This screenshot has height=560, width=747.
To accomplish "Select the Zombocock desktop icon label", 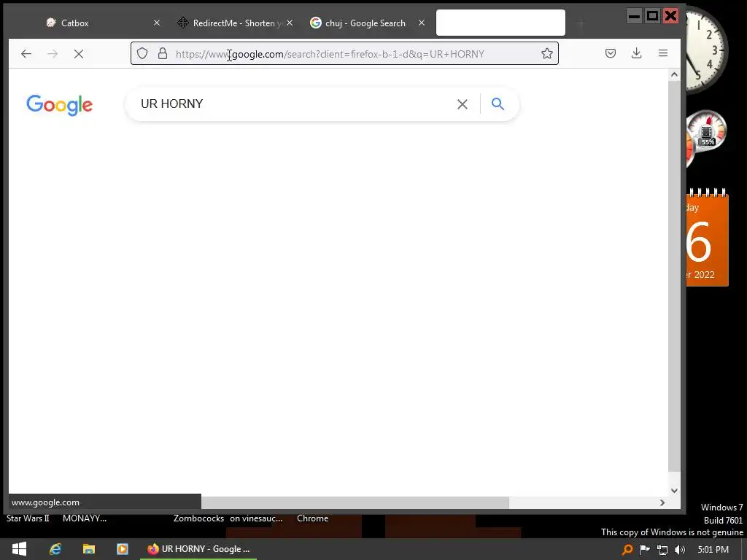I will pyautogui.click(x=198, y=518).
